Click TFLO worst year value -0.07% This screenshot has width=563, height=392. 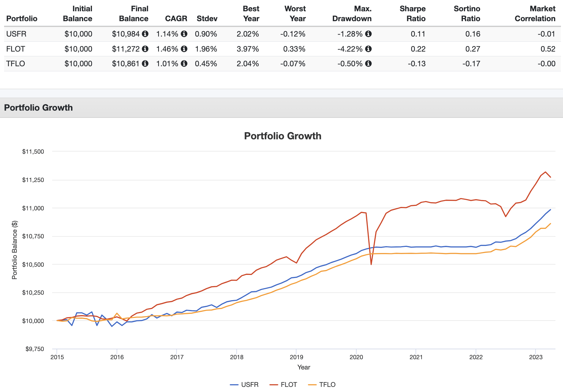pos(293,64)
